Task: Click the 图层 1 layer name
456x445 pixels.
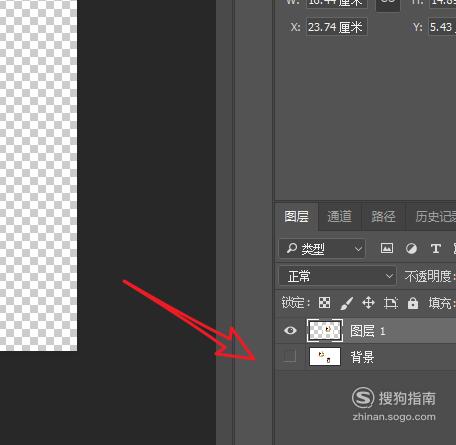Action: [x=368, y=331]
